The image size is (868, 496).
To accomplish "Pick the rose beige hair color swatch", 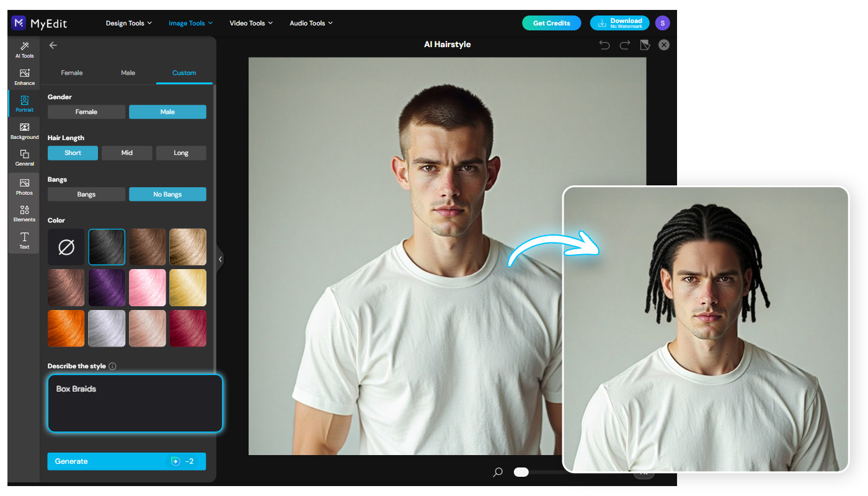I will pos(148,329).
